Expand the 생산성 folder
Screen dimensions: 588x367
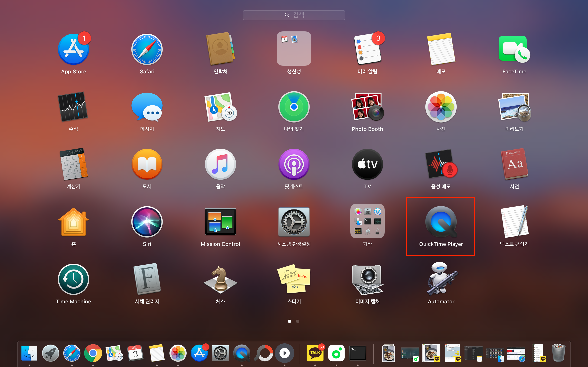coord(294,49)
